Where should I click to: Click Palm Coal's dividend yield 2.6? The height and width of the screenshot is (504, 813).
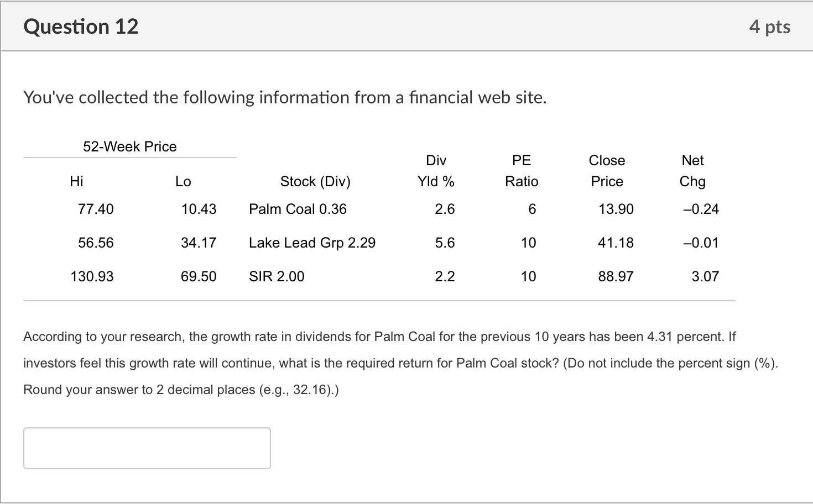(x=445, y=209)
